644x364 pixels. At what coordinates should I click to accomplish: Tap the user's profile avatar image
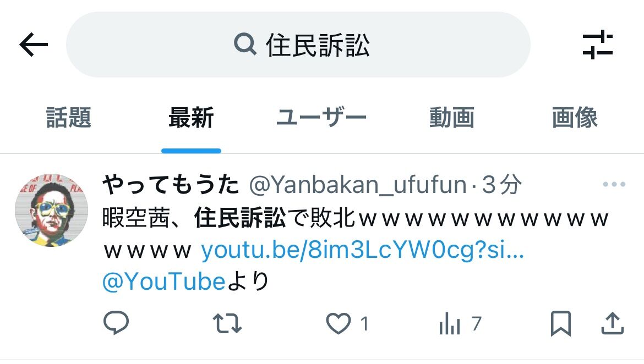click(51, 210)
